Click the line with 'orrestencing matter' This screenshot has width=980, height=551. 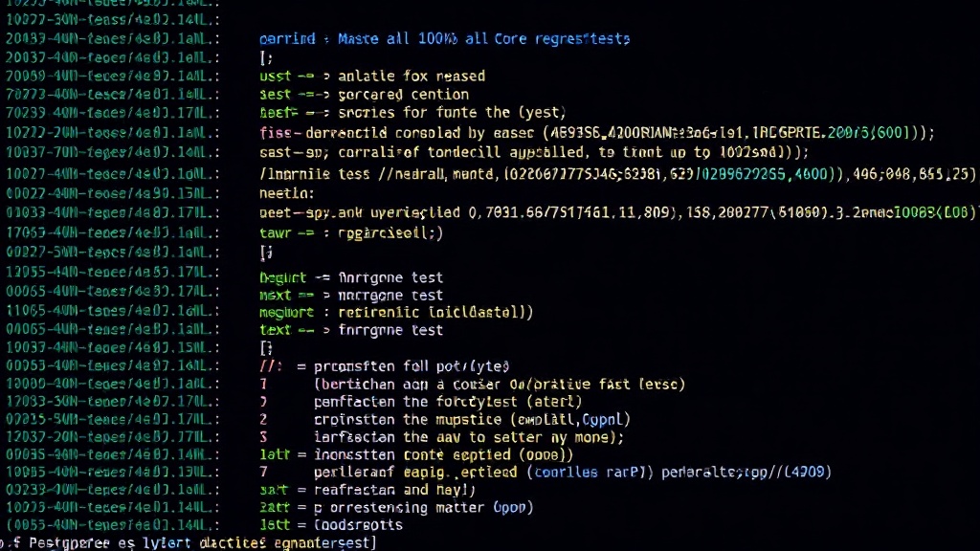tap(396, 508)
